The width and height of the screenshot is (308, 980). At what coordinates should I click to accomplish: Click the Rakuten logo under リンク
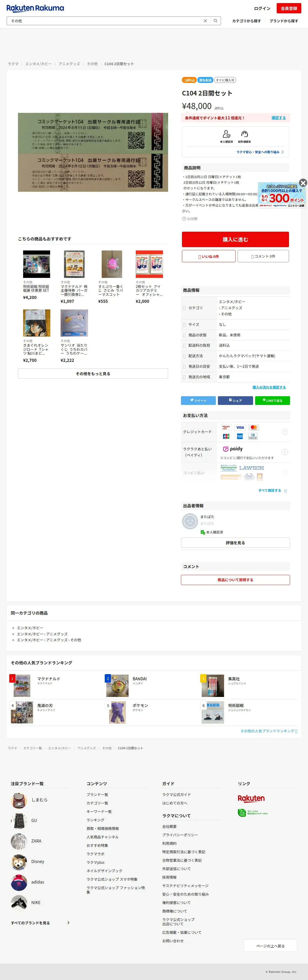251,798
